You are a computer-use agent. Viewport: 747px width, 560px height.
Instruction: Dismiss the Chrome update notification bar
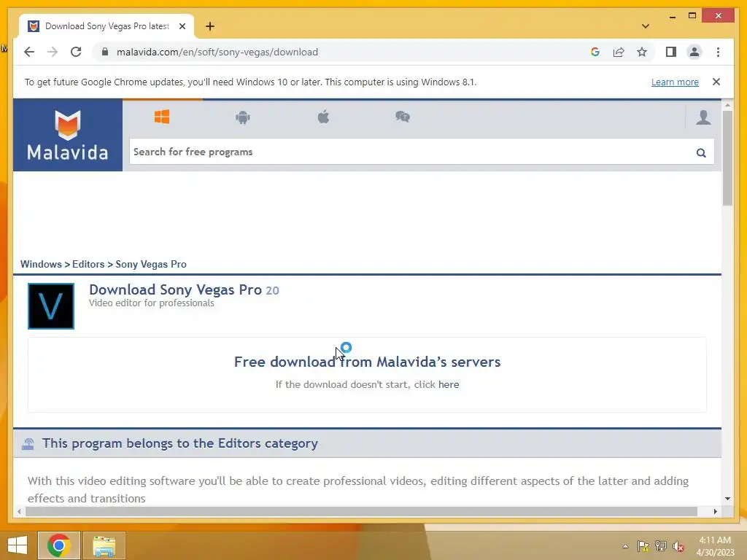click(x=716, y=82)
